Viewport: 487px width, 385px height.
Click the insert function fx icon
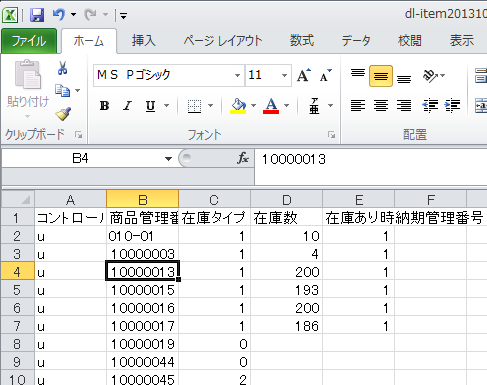[x=243, y=158]
